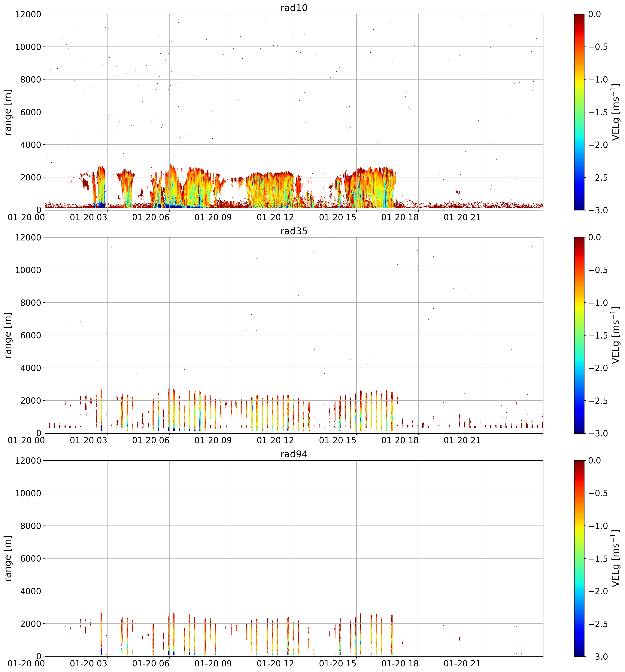
Task: Click the 6000 y-axis tick in rad94 panel
Action: [x=30, y=558]
